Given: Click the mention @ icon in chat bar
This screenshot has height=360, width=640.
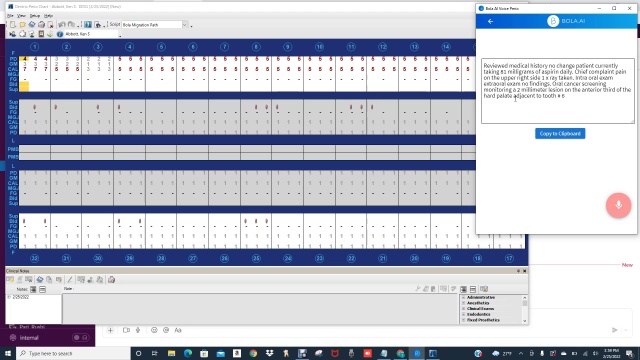Looking at the screenshot, I should tap(166, 330).
